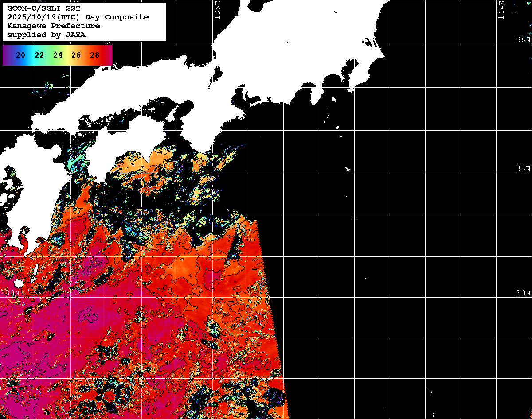This screenshot has width=532, height=419.
Task: Click the GCOM-C/SGLI SST title text
Action: pyautogui.click(x=43, y=8)
